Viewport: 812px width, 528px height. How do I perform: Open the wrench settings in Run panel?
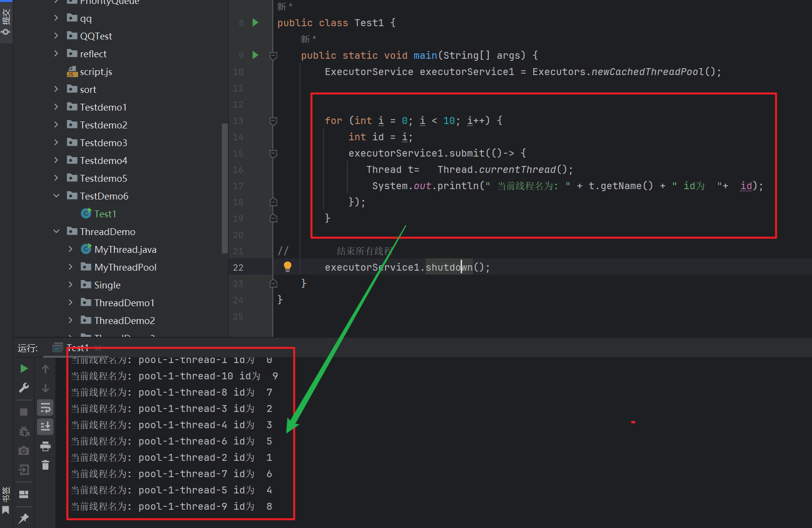coord(24,388)
